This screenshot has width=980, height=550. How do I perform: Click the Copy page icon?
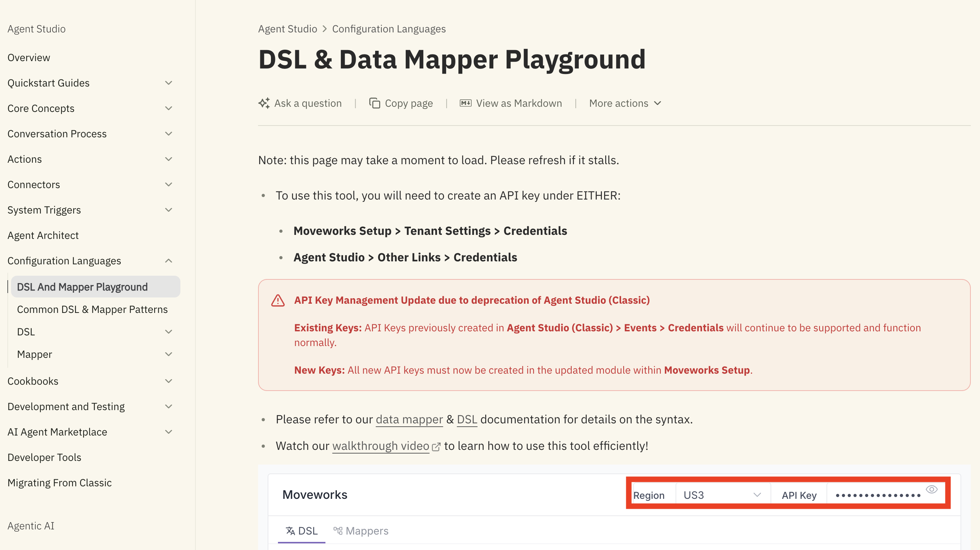374,103
